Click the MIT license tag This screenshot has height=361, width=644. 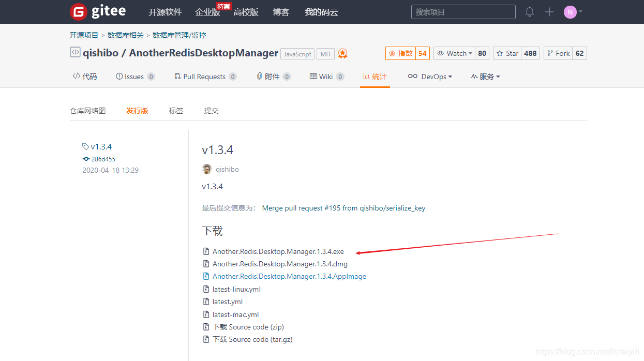coord(326,54)
